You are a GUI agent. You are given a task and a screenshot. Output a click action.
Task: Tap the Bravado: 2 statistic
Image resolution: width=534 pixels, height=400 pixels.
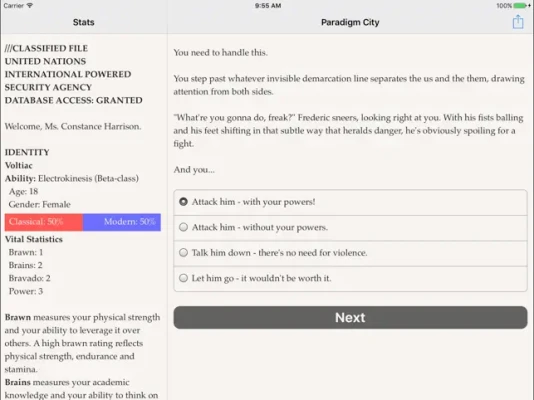(30, 278)
